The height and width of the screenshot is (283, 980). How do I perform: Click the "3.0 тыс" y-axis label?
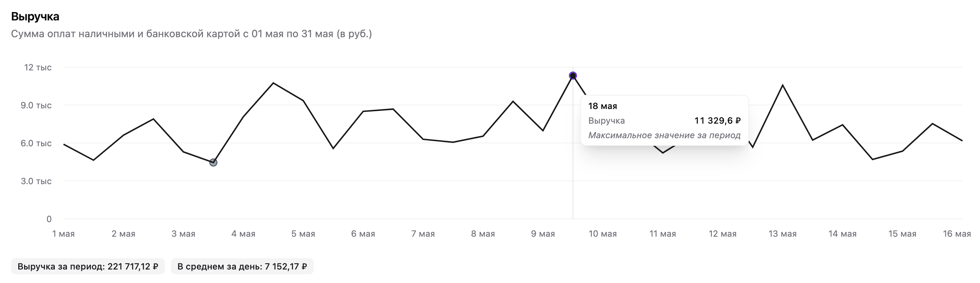(36, 181)
